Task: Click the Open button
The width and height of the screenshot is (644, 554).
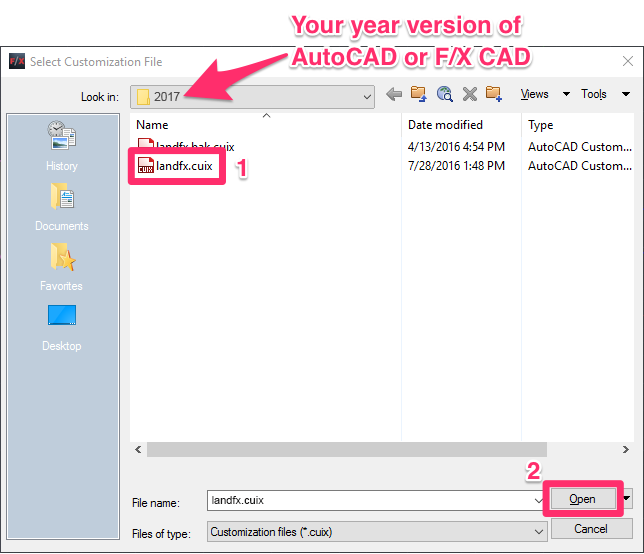Action: coord(582,499)
